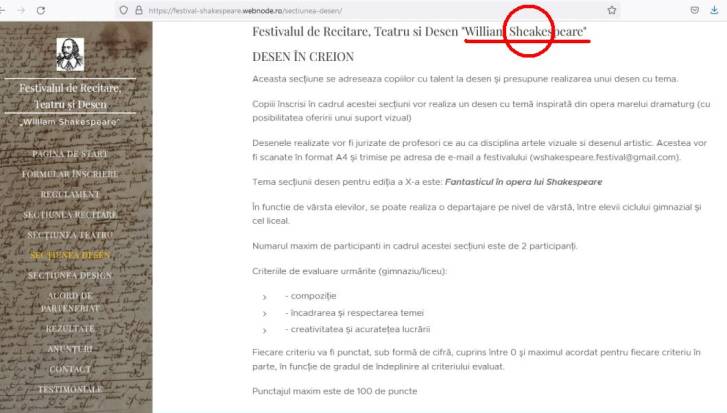Go to Regulament page
727x413 pixels.
tap(70, 195)
